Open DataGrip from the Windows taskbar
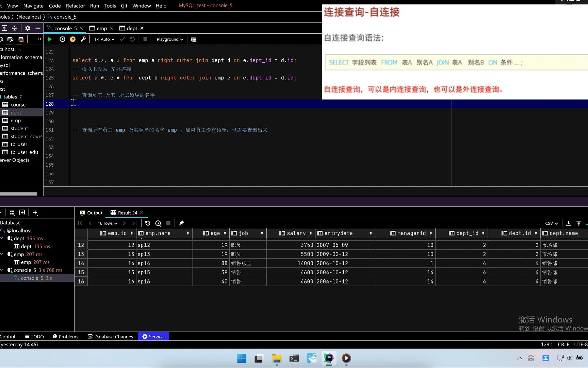 (x=328, y=358)
